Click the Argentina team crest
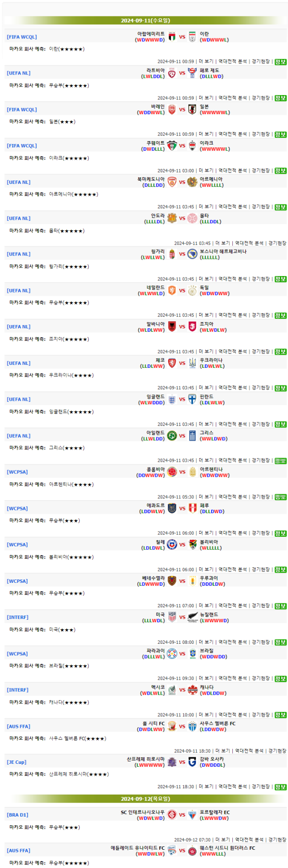Screen dimensions: 288x868 pyautogui.click(x=192, y=472)
